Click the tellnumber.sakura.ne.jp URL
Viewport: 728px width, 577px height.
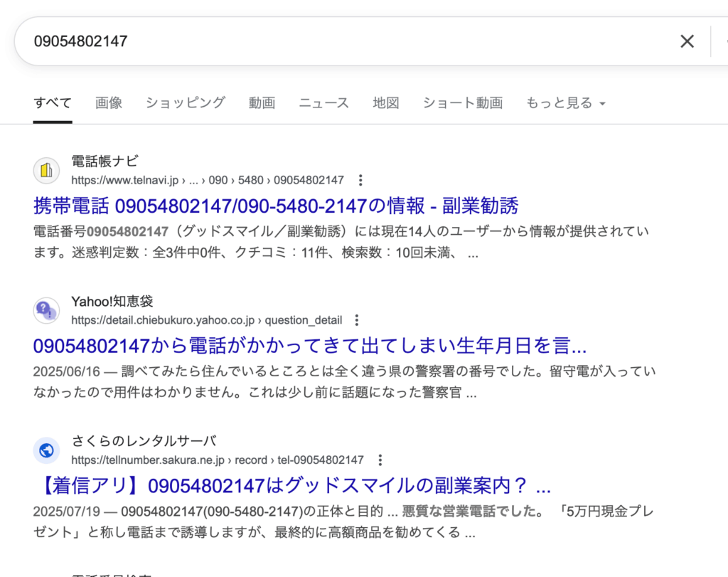click(x=218, y=460)
